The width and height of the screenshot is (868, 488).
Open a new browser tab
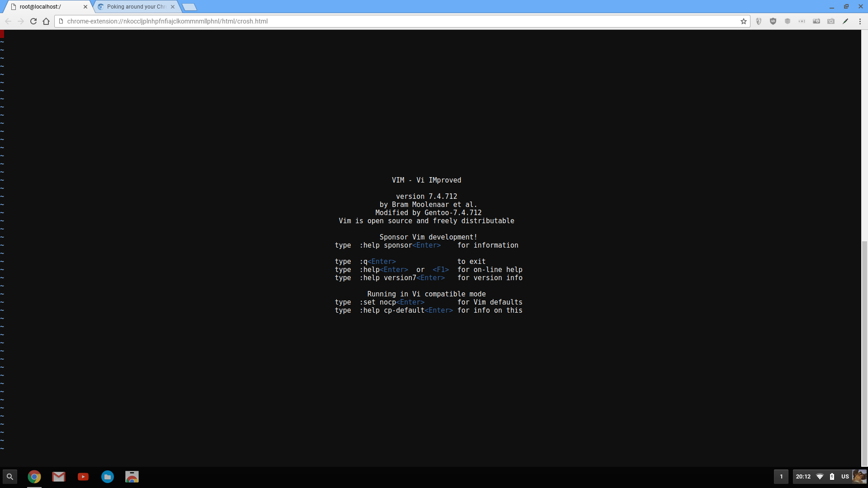[189, 7]
